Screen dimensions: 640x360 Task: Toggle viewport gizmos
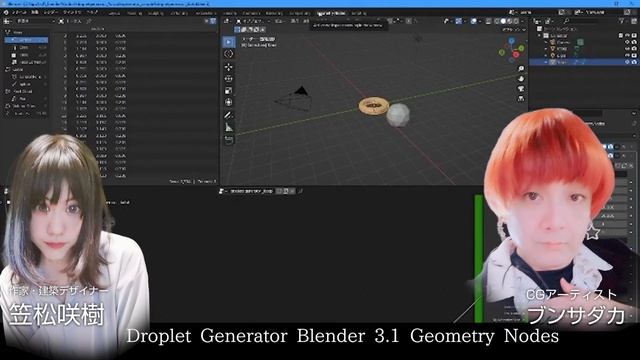pyautogui.click(x=459, y=21)
